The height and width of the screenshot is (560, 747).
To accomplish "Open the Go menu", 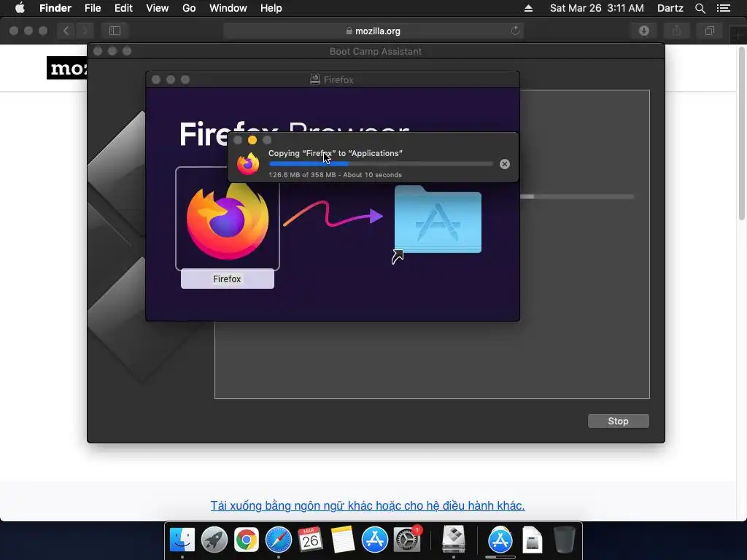I will [189, 8].
